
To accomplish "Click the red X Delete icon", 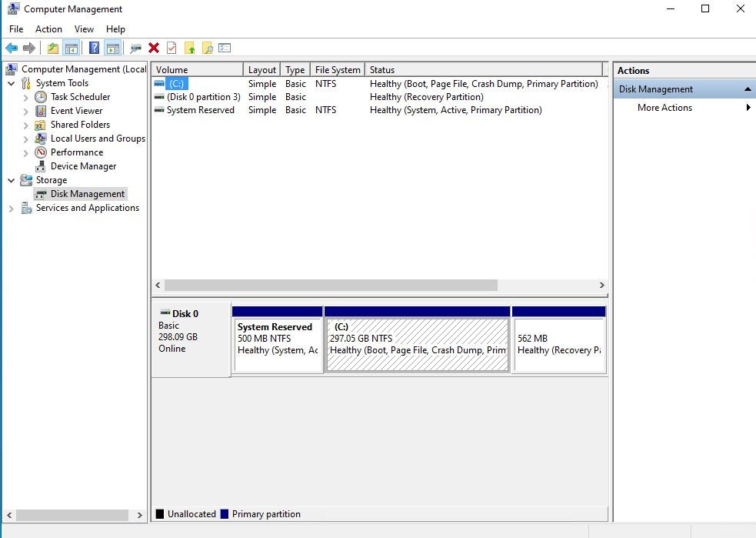I will (x=154, y=48).
